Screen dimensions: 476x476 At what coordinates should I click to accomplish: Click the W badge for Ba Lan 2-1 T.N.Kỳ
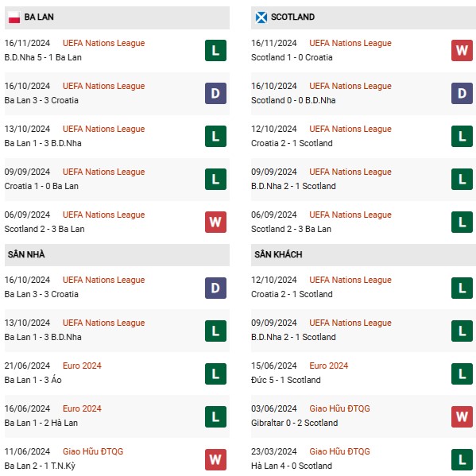[215, 459]
